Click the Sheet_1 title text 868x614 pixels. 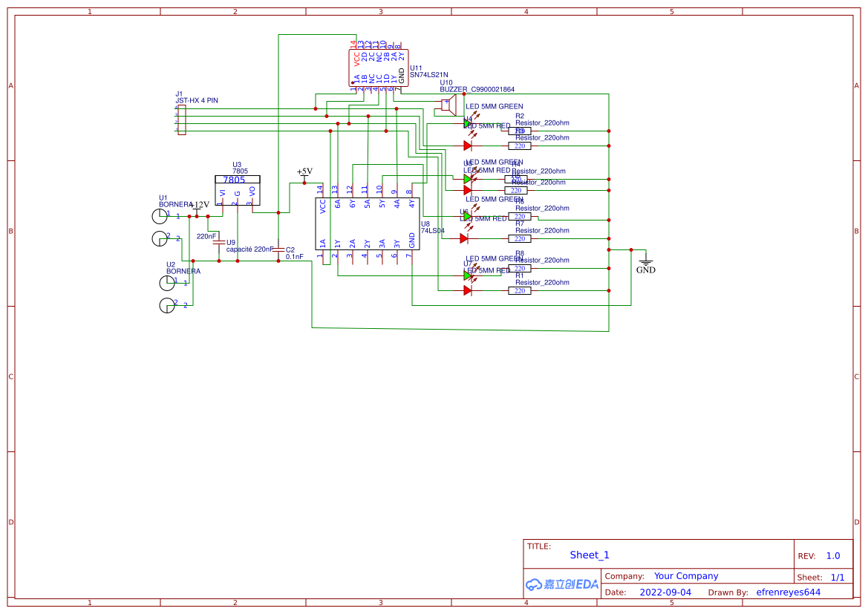point(589,555)
